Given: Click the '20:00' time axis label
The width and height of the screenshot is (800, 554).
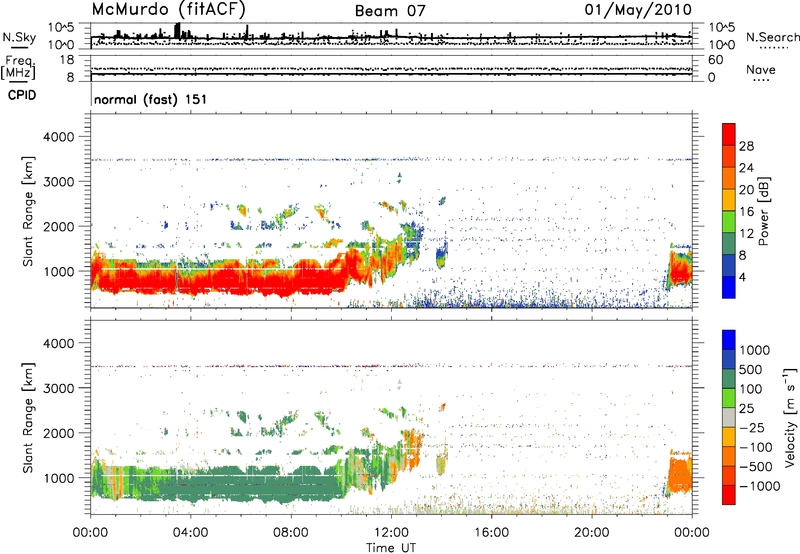Looking at the screenshot, I should (592, 533).
